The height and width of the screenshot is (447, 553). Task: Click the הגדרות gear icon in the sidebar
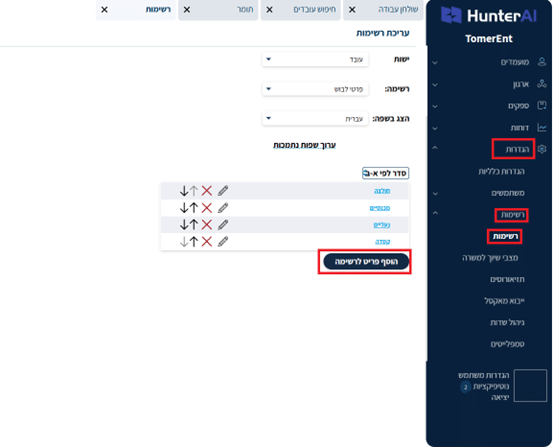[542, 149]
